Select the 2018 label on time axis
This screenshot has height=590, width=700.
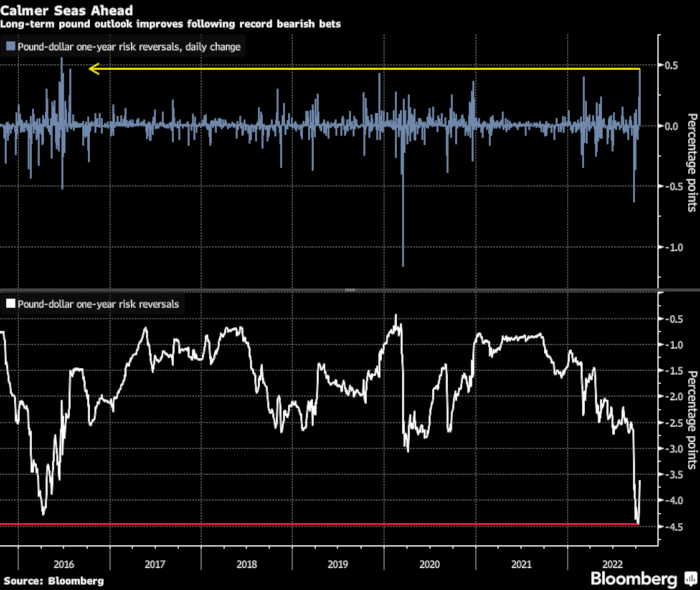[246, 564]
